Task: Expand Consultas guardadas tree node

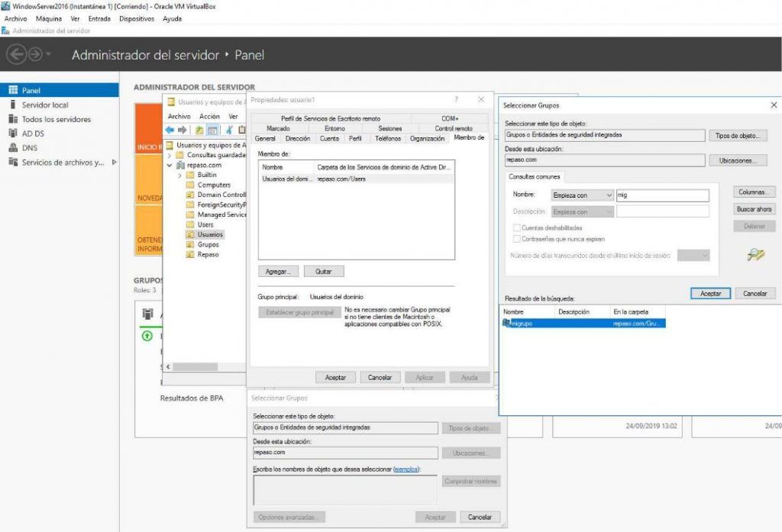Action: [x=170, y=156]
